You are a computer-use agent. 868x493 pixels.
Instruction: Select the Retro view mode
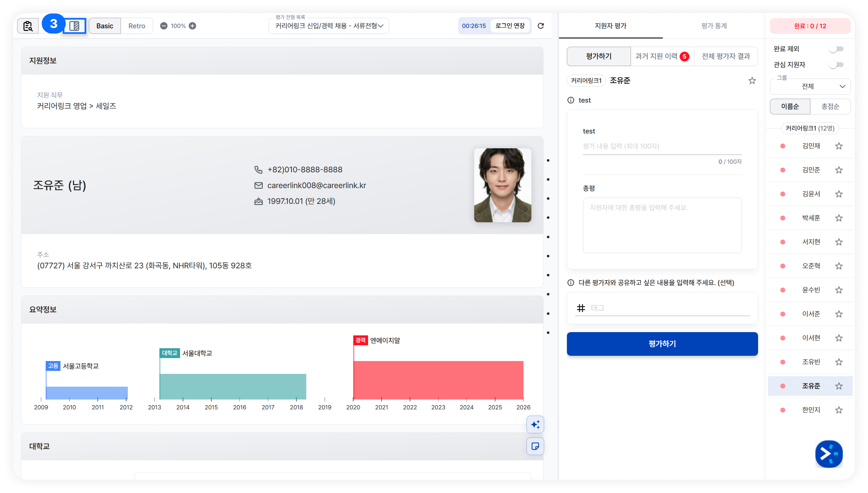pyautogui.click(x=137, y=26)
